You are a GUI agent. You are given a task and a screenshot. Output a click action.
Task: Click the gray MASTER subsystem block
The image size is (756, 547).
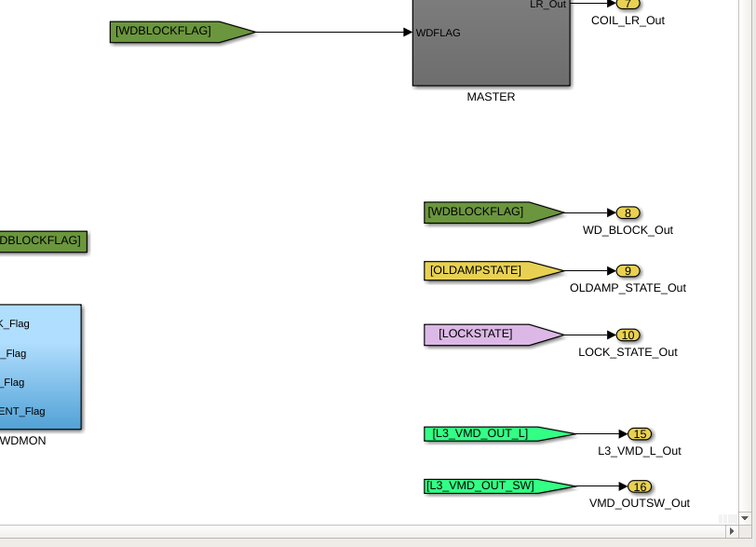[492, 43]
